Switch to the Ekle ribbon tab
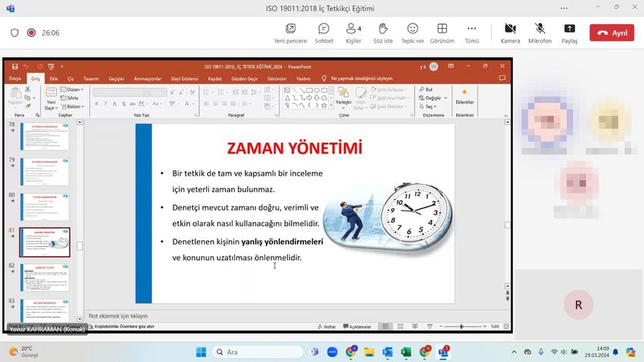This screenshot has height=362, width=644. pos(54,79)
